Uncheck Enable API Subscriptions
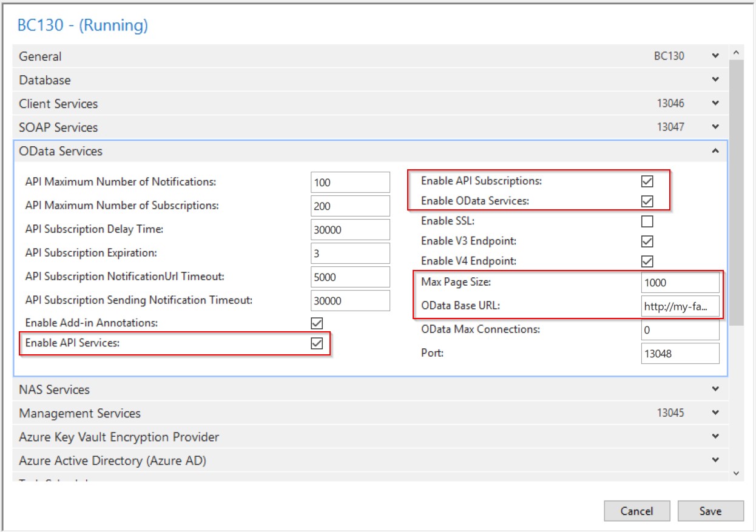This screenshot has width=756, height=532. 647,181
